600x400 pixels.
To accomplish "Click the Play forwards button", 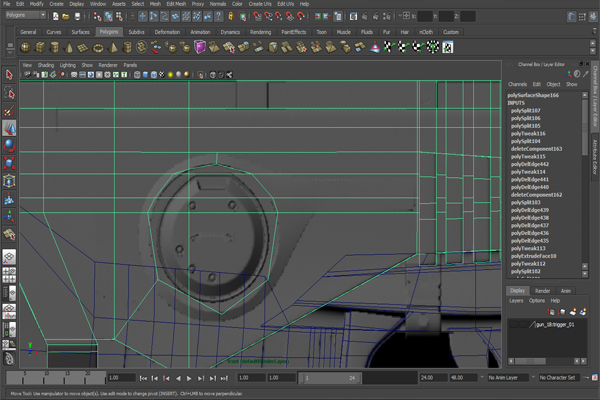I will (x=189, y=378).
